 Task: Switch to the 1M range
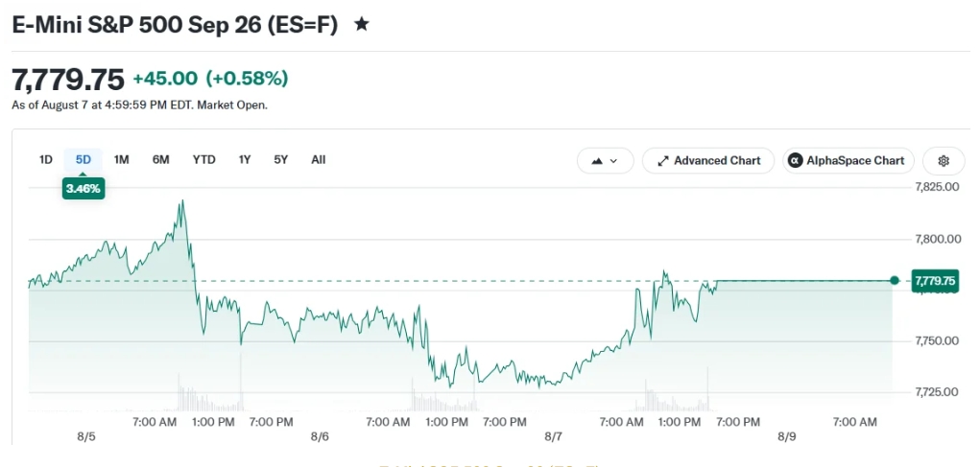click(121, 160)
